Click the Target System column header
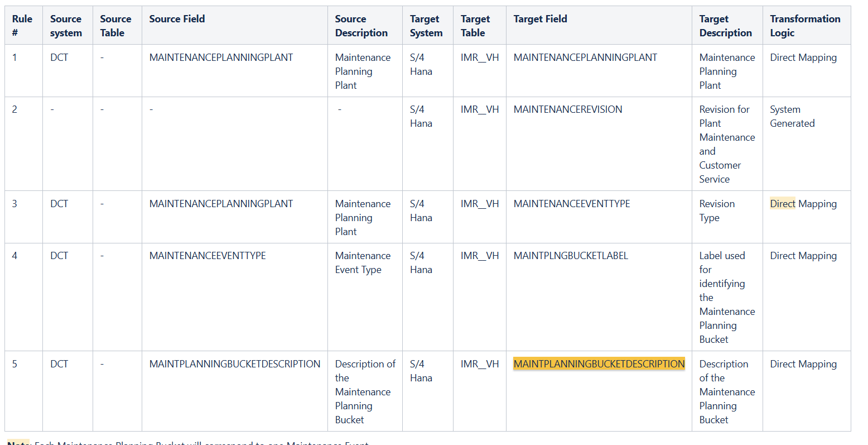 coord(426,26)
